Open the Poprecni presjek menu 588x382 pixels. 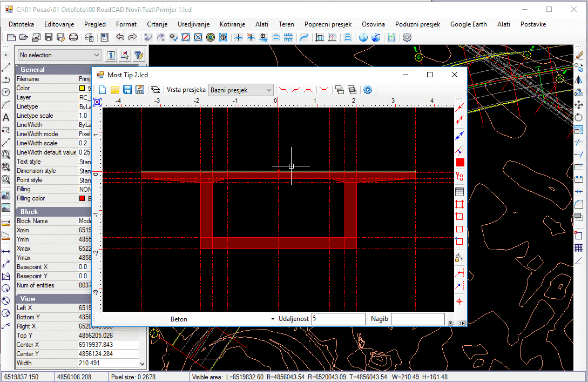(x=328, y=24)
